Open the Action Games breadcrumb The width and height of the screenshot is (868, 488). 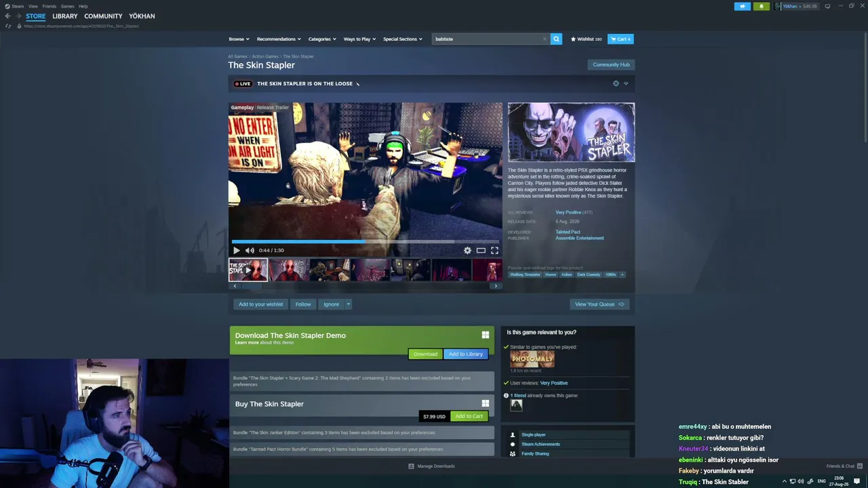(265, 56)
